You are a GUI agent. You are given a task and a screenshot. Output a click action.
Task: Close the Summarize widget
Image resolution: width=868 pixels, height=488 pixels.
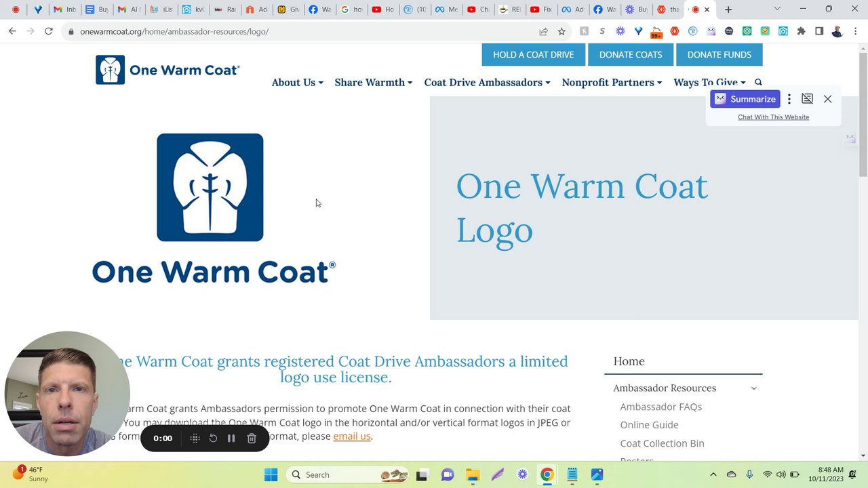827,99
